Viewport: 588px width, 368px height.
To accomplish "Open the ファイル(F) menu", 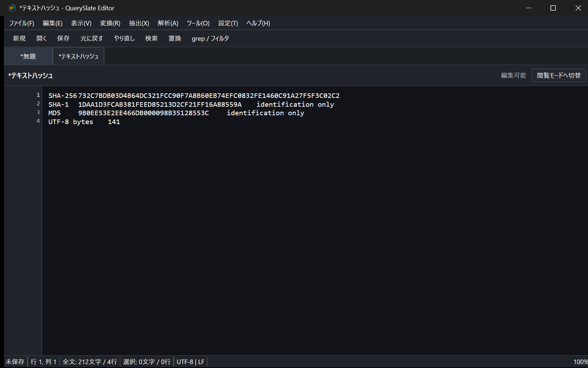I will pos(22,23).
